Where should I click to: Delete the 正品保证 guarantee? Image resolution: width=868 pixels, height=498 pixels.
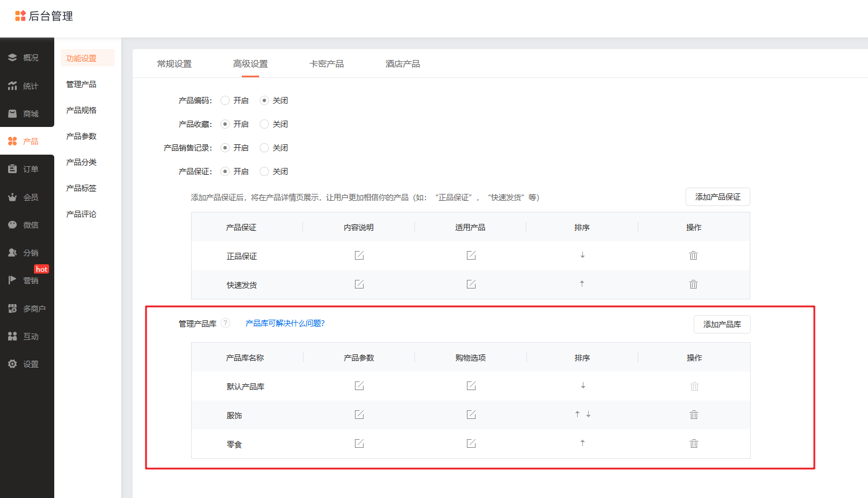[694, 255]
